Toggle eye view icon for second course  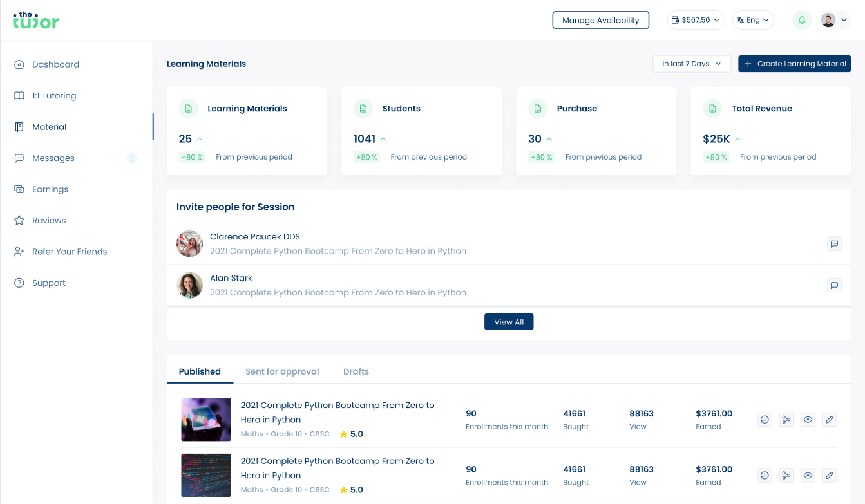pyautogui.click(x=808, y=476)
